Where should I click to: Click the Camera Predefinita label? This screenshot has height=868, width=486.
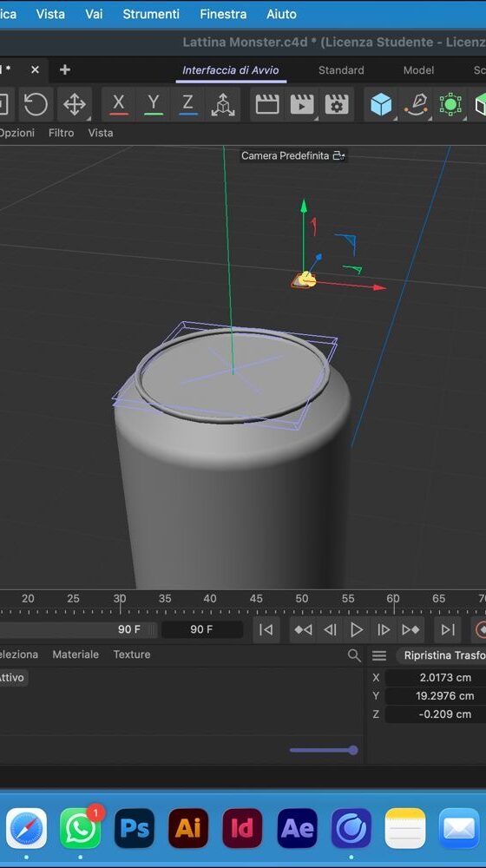(285, 156)
